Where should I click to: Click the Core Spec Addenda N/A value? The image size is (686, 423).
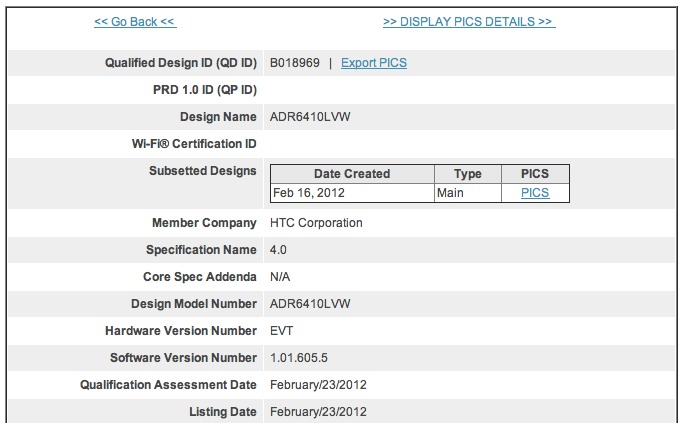(281, 276)
